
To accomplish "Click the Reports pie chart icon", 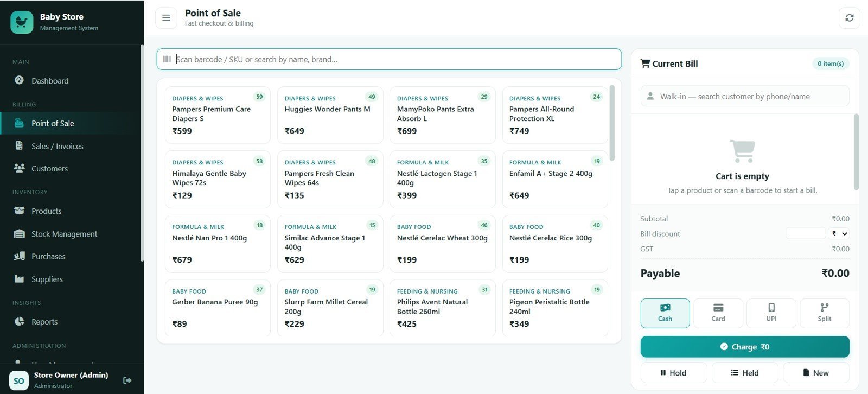I will click(19, 321).
